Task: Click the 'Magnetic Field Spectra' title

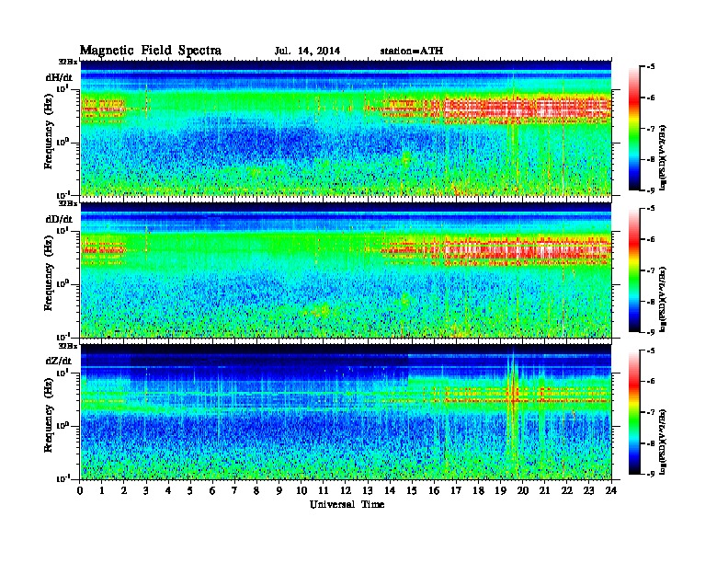Action: [x=150, y=51]
